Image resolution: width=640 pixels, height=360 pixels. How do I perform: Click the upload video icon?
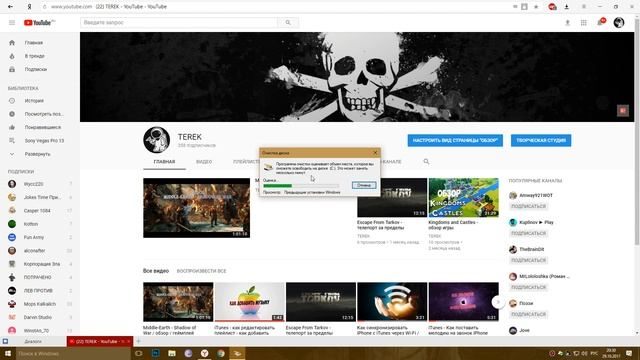click(x=567, y=23)
